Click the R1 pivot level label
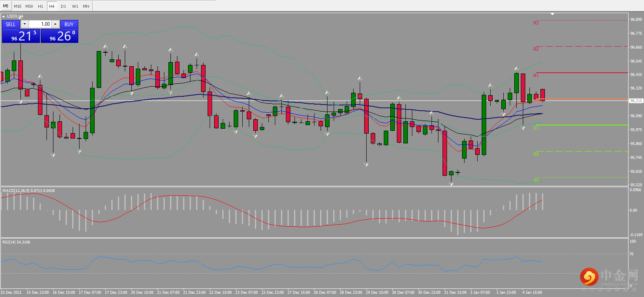This screenshot has width=644, height=297. point(536,76)
